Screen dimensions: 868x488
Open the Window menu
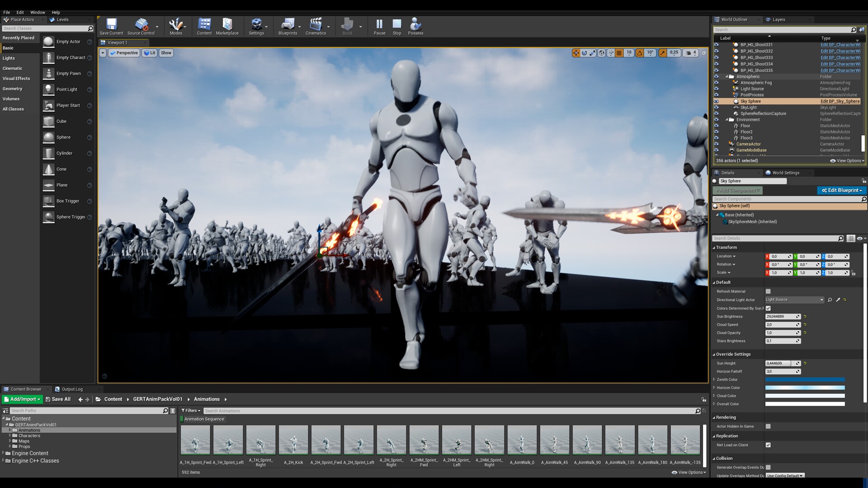(x=38, y=12)
